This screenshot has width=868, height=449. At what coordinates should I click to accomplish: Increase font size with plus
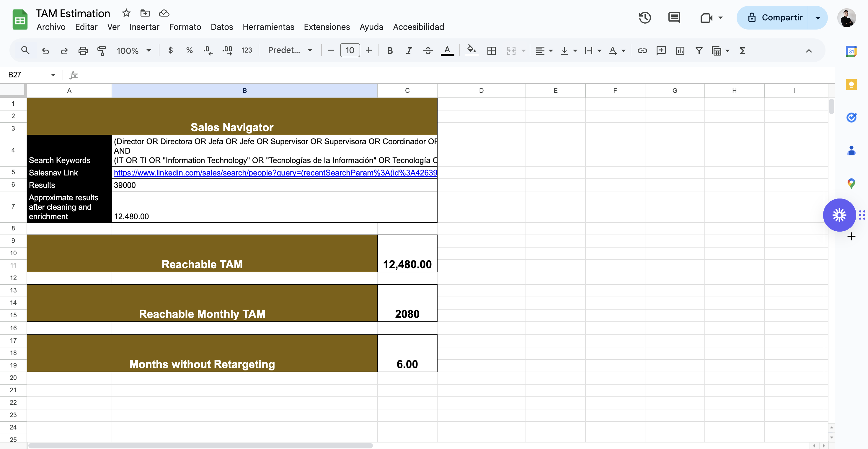(369, 51)
